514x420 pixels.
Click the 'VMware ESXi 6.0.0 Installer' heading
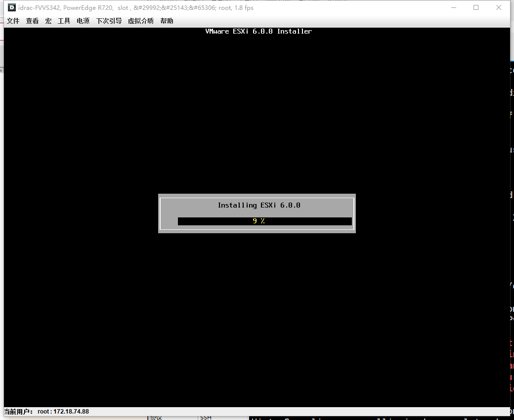tap(258, 32)
